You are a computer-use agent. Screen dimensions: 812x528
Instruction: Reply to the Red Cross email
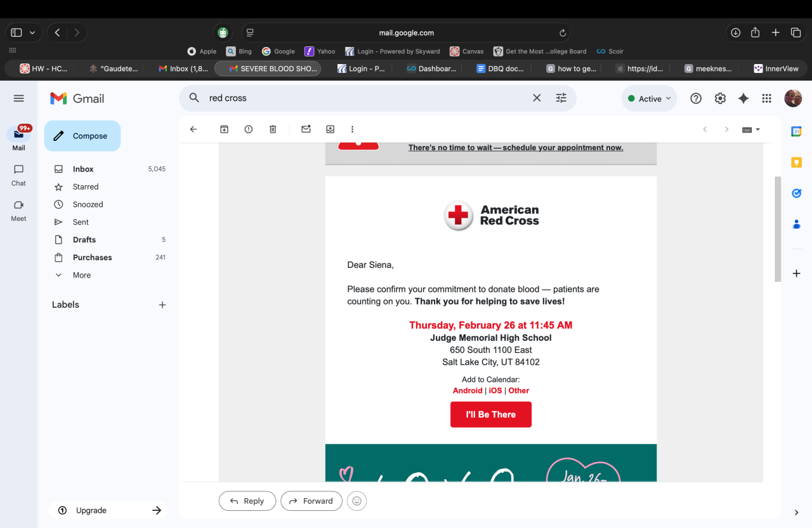click(x=247, y=501)
